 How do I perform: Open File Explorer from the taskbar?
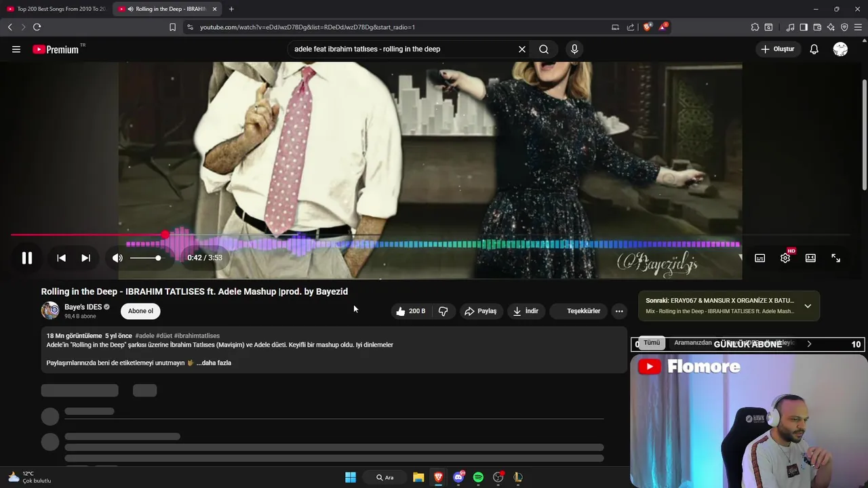[x=418, y=477]
